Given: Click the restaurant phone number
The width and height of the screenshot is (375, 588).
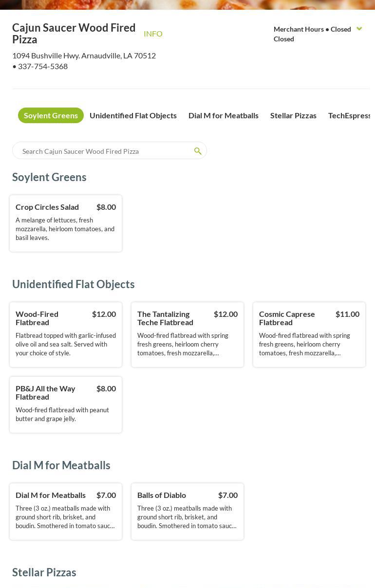Looking at the screenshot, I should tap(43, 66).
